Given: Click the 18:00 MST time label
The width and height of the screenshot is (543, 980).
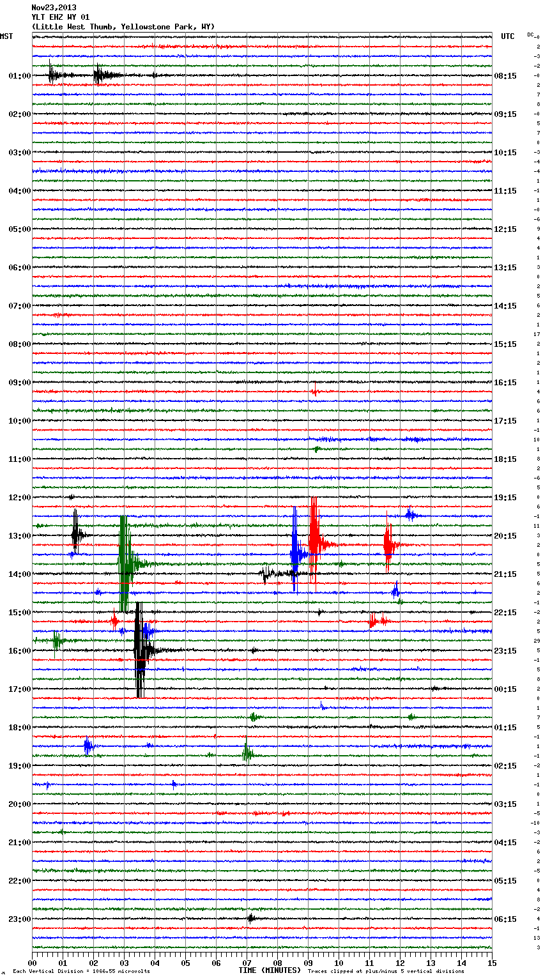Looking at the screenshot, I should coord(19,728).
